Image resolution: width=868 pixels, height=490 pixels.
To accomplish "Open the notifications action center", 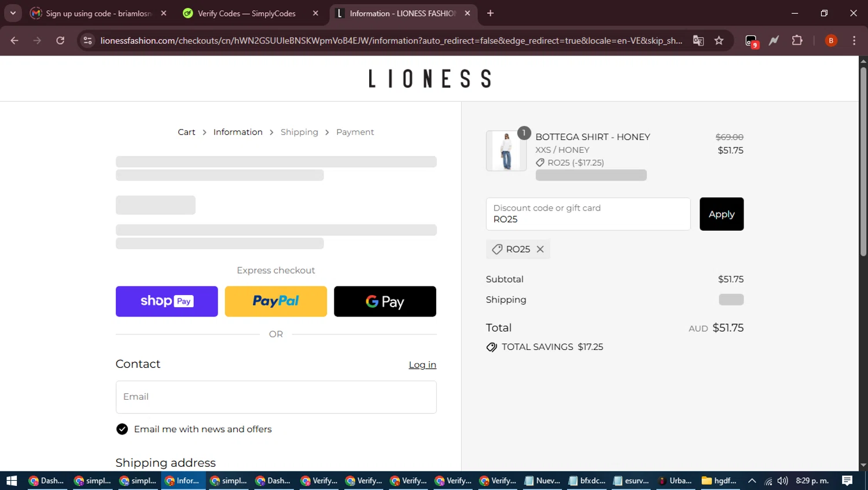I will point(847,481).
